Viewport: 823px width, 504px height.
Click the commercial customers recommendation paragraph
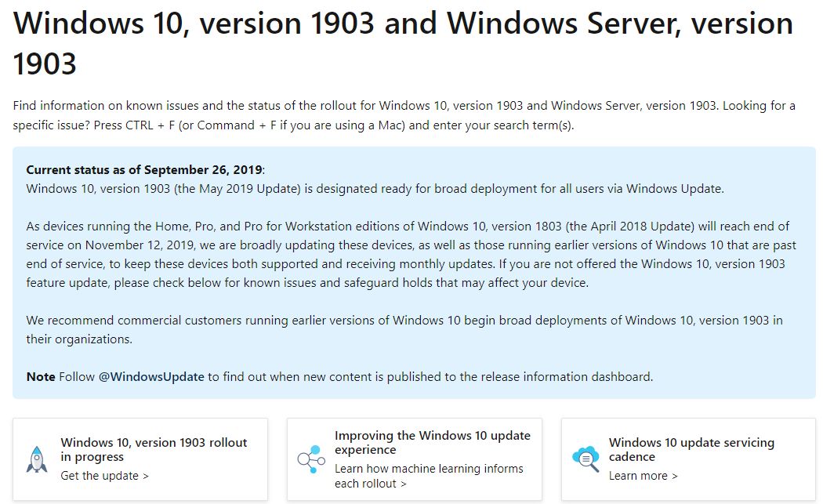[404, 330]
